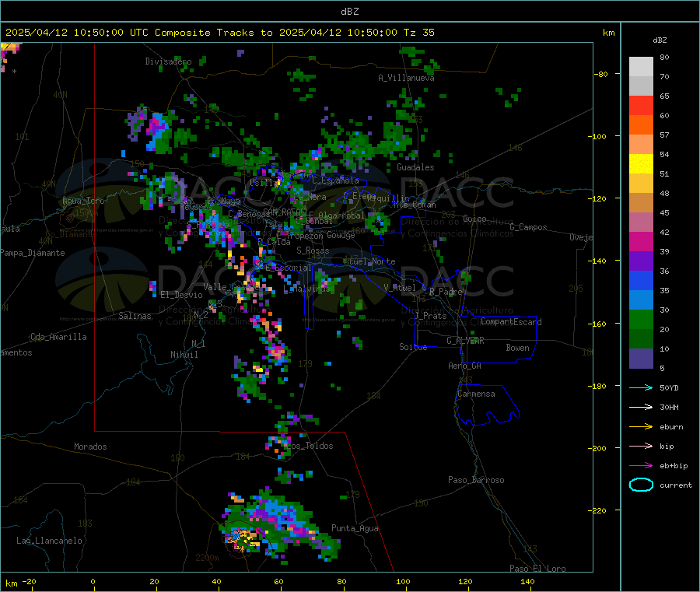Click the 'Punta_Agua' map label
Image resolution: width=700 pixels, height=592 pixels.
(355, 528)
